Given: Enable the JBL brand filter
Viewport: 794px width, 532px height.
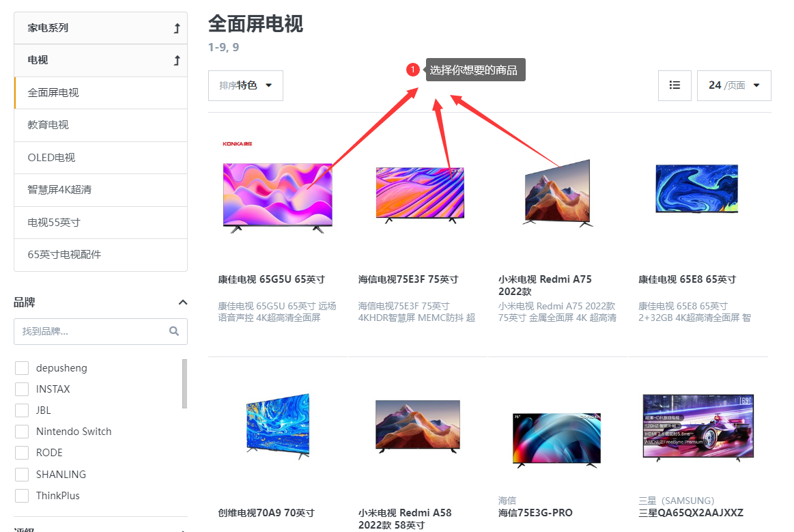Looking at the screenshot, I should point(22,410).
